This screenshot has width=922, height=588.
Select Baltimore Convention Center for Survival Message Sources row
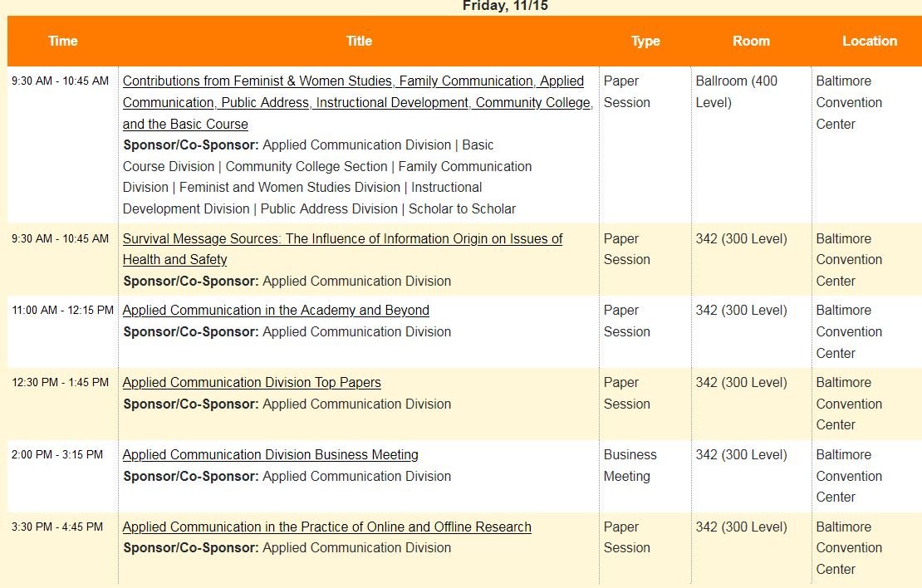click(x=849, y=260)
